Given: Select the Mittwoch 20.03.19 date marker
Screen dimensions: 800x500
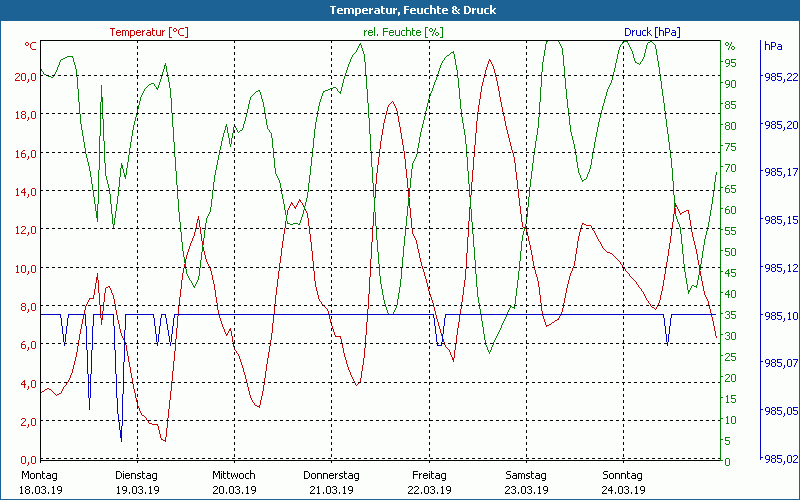Looking at the screenshot, I should 234,482.
